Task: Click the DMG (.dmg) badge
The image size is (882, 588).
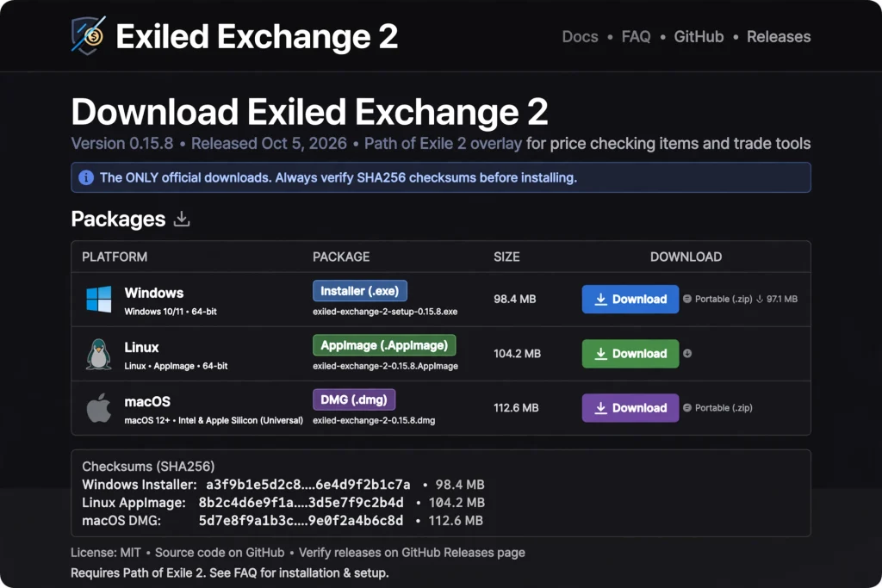Action: 354,399
